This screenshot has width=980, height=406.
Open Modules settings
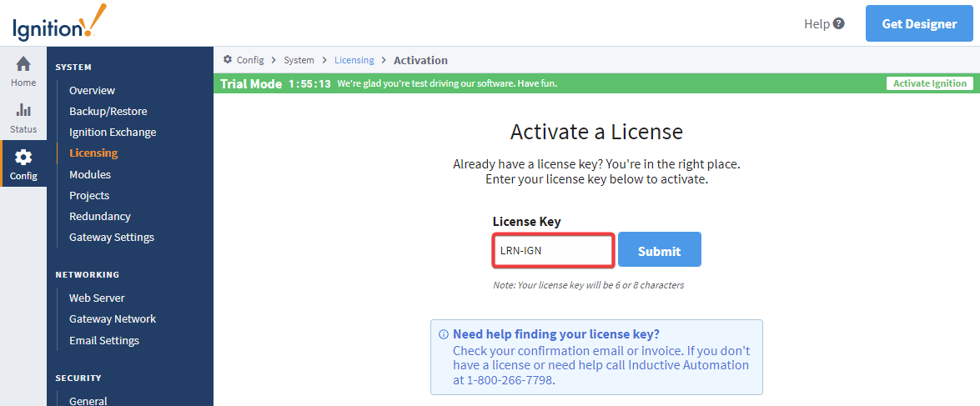point(90,174)
